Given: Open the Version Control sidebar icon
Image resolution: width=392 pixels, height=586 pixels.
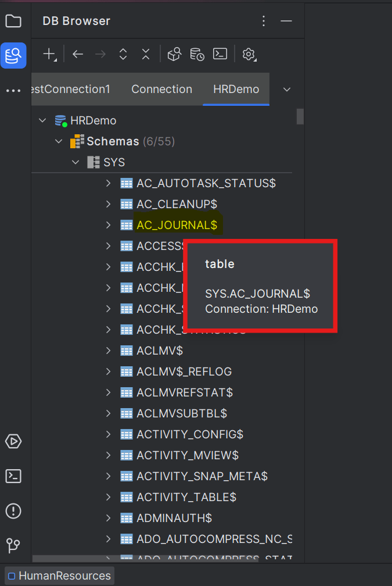Looking at the screenshot, I should click(13, 546).
